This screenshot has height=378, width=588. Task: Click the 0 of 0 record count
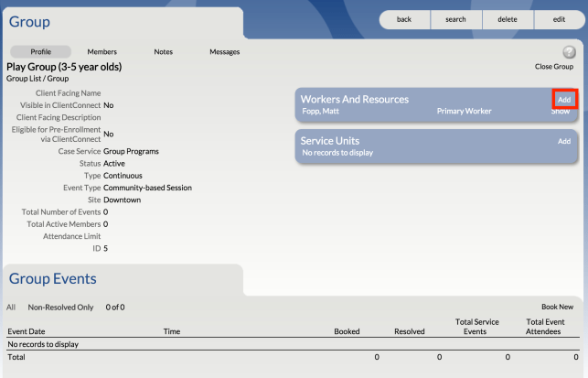pyautogui.click(x=115, y=307)
